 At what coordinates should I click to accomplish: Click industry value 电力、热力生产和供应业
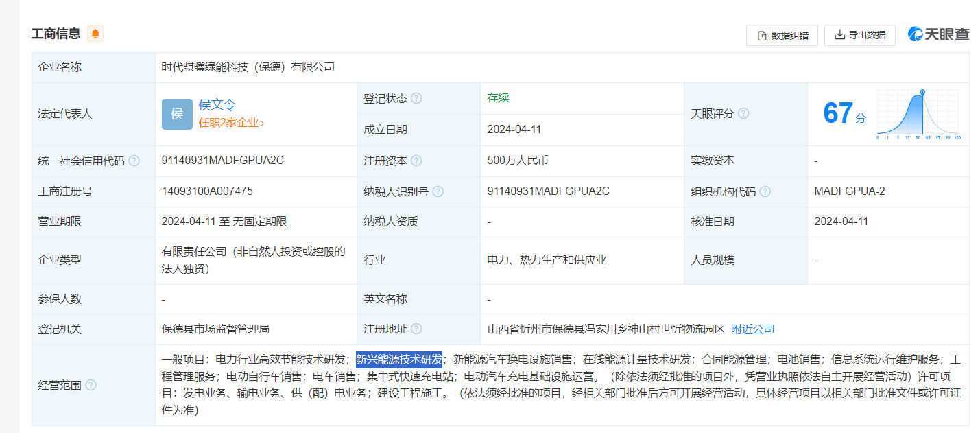click(547, 260)
